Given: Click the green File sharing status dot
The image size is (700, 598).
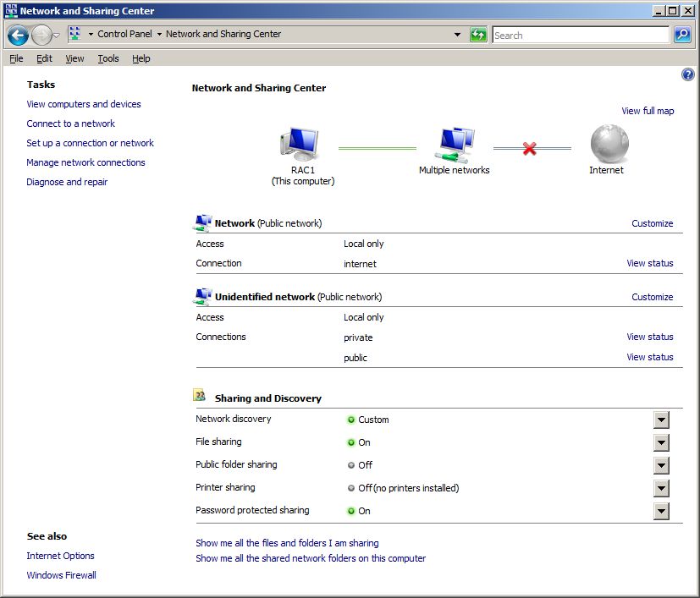Looking at the screenshot, I should (x=351, y=442).
